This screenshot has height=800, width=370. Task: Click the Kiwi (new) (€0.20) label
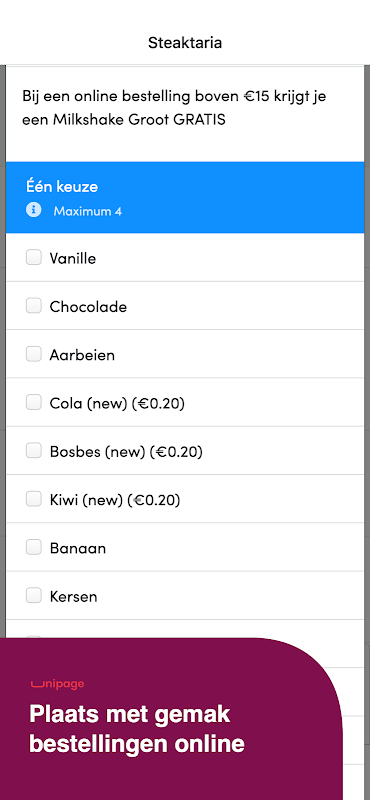pos(115,500)
